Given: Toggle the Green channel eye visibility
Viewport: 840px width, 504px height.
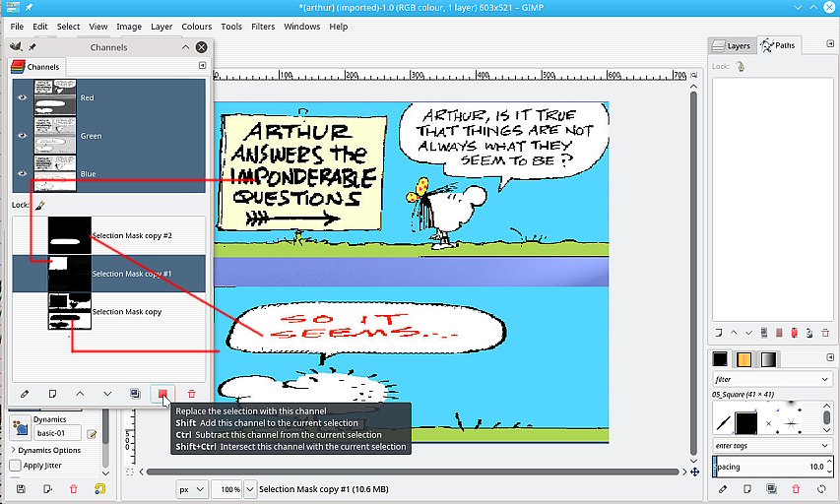Looking at the screenshot, I should 22,136.
